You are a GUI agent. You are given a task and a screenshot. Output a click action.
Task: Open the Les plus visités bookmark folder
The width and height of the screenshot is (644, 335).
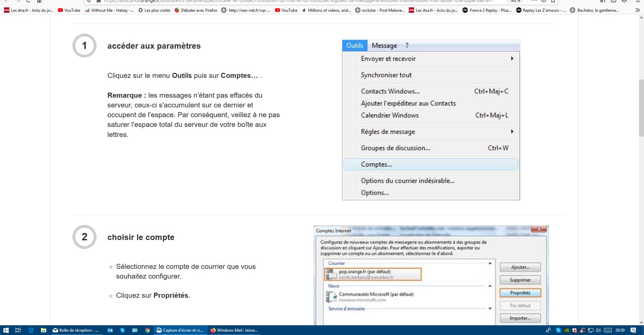(x=154, y=10)
